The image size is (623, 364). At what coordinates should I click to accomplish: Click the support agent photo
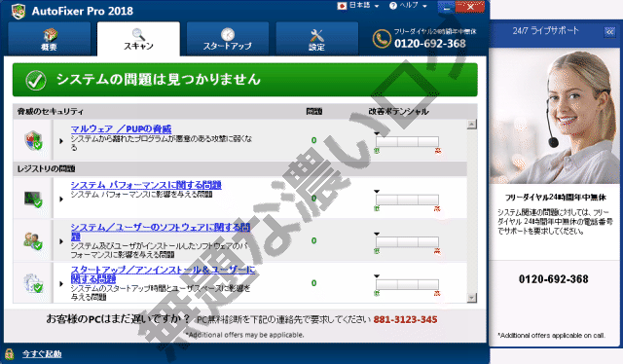coord(556,117)
